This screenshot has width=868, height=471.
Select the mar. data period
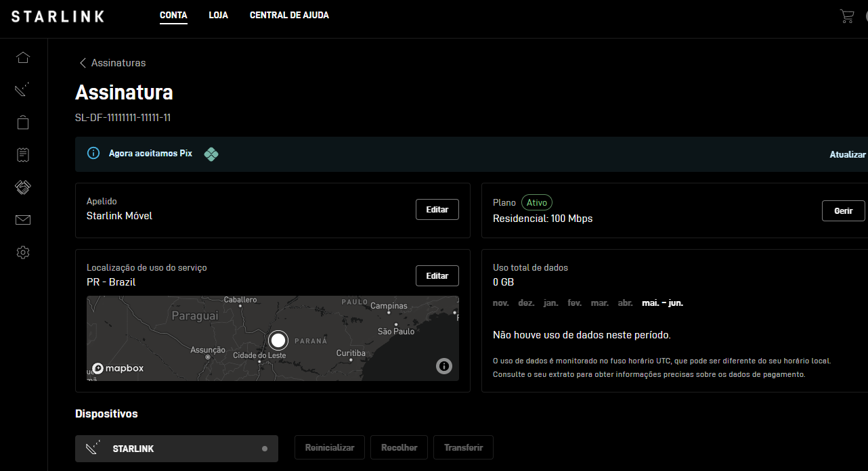600,303
